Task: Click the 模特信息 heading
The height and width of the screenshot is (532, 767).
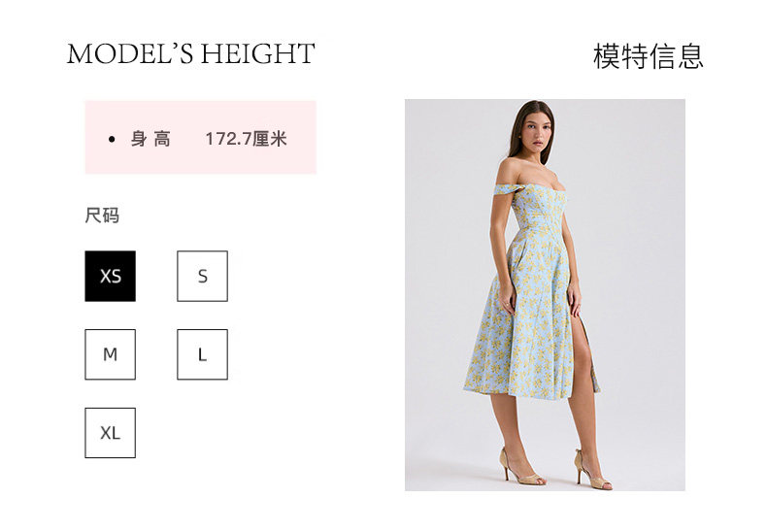Action: pyautogui.click(x=649, y=56)
